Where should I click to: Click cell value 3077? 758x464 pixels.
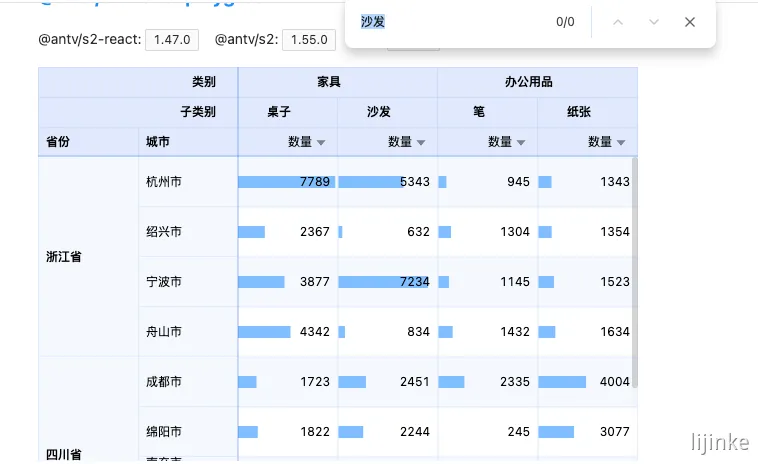pos(615,432)
